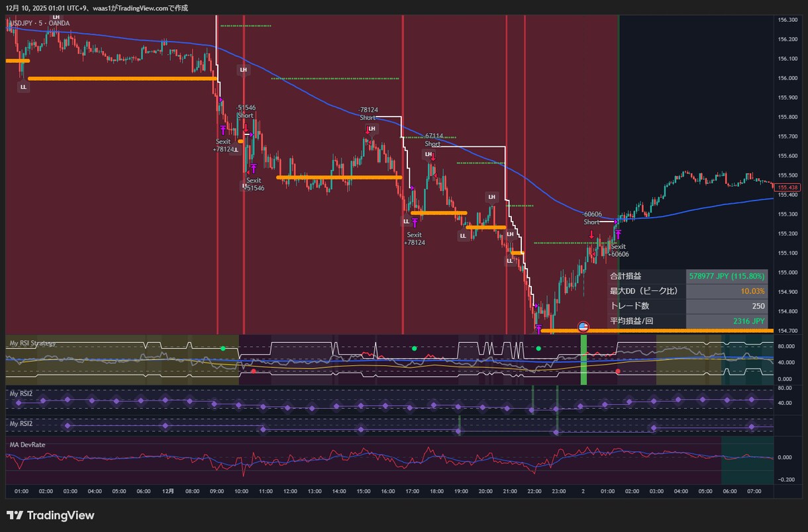Image resolution: width=808 pixels, height=532 pixels.
Task: Select the -60606 Short trade label
Action: click(x=591, y=218)
